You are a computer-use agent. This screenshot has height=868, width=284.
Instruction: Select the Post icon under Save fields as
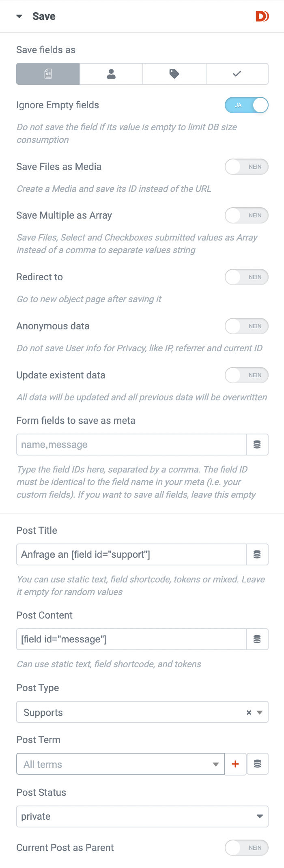[x=48, y=74]
